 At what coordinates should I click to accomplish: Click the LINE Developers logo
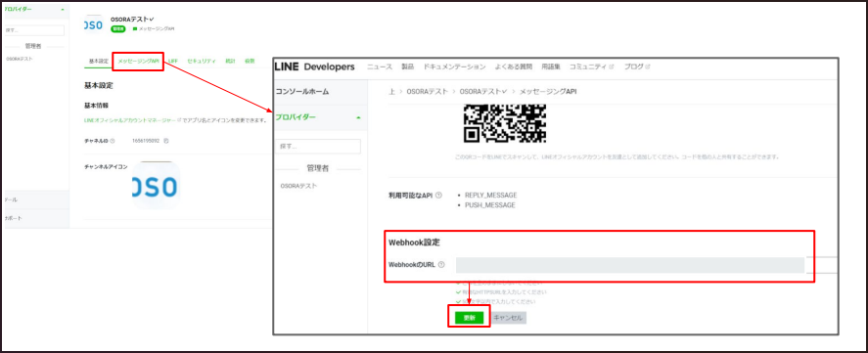314,66
